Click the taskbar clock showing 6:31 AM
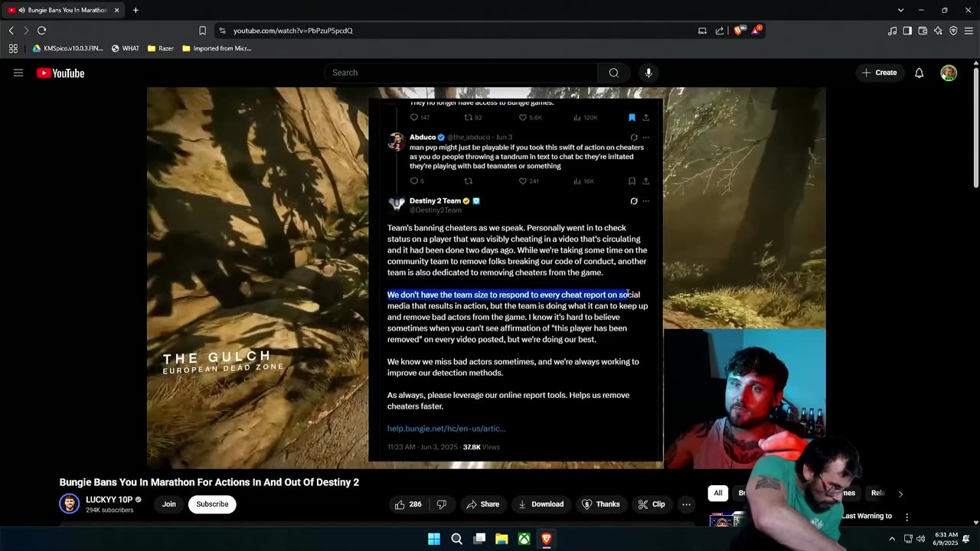980x551 pixels. click(946, 539)
